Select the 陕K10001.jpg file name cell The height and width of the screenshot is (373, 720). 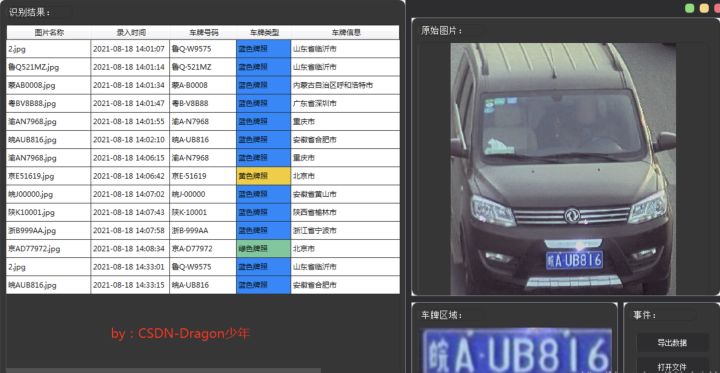[49, 212]
